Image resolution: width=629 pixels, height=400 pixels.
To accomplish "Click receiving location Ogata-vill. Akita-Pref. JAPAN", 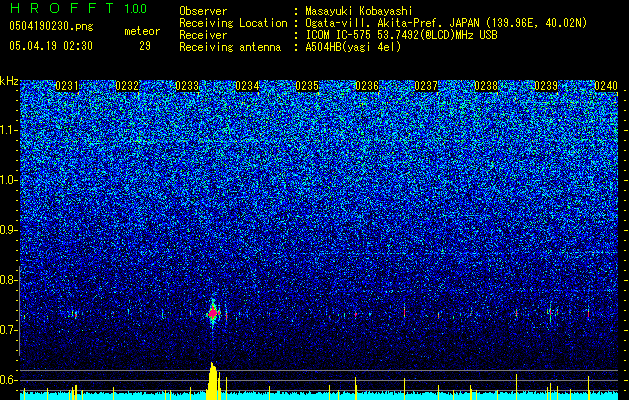I will [x=392, y=23].
